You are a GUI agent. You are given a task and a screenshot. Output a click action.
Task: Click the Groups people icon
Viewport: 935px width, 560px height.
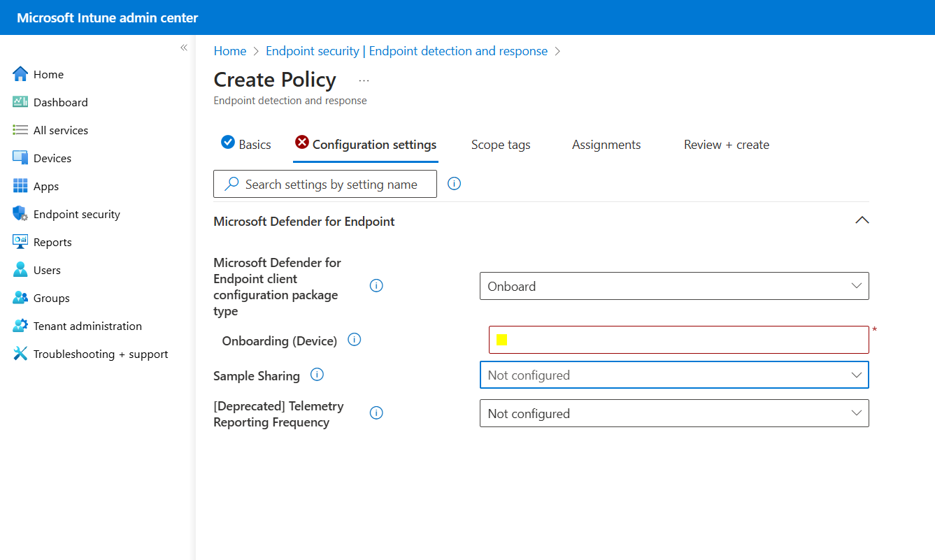tap(20, 298)
